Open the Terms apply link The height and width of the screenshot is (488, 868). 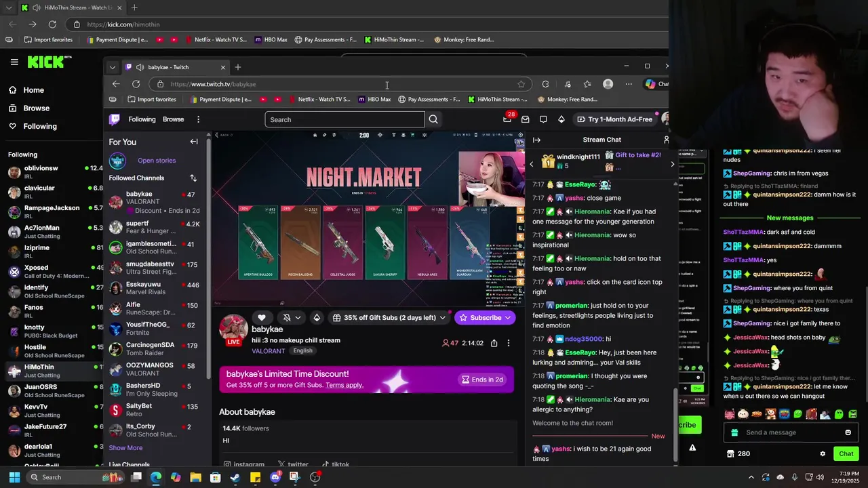(x=344, y=385)
